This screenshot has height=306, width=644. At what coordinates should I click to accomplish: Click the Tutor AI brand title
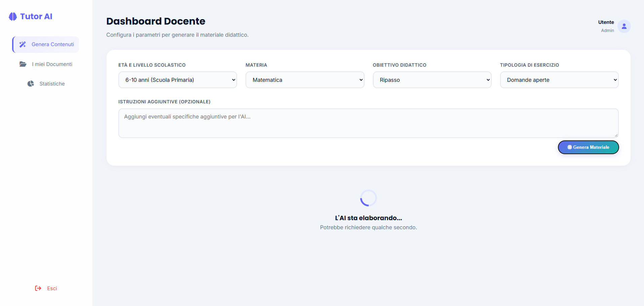tap(36, 16)
